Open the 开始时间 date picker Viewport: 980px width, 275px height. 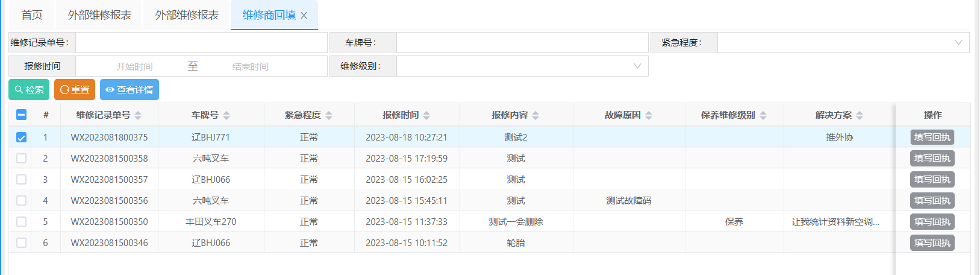click(x=134, y=66)
